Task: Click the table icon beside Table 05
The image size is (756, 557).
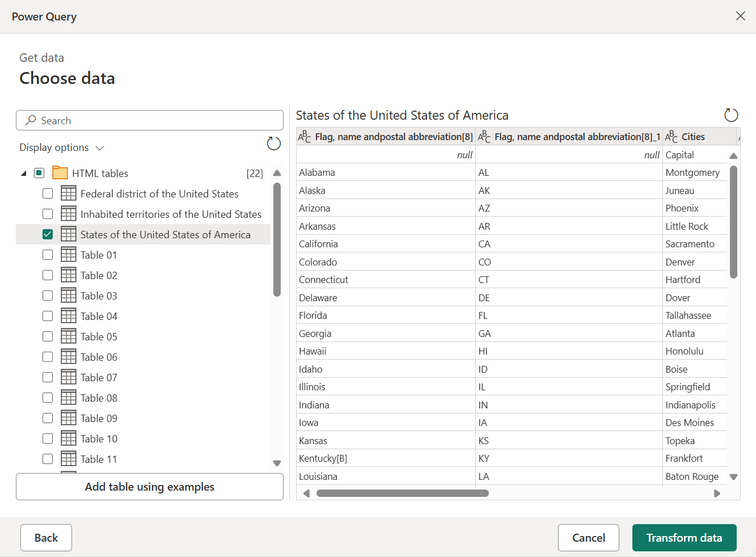Action: [69, 336]
